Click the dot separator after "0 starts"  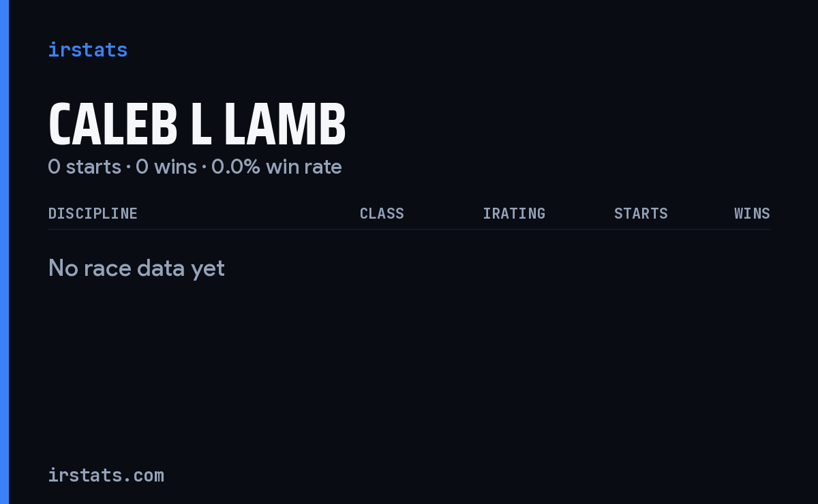(128, 168)
